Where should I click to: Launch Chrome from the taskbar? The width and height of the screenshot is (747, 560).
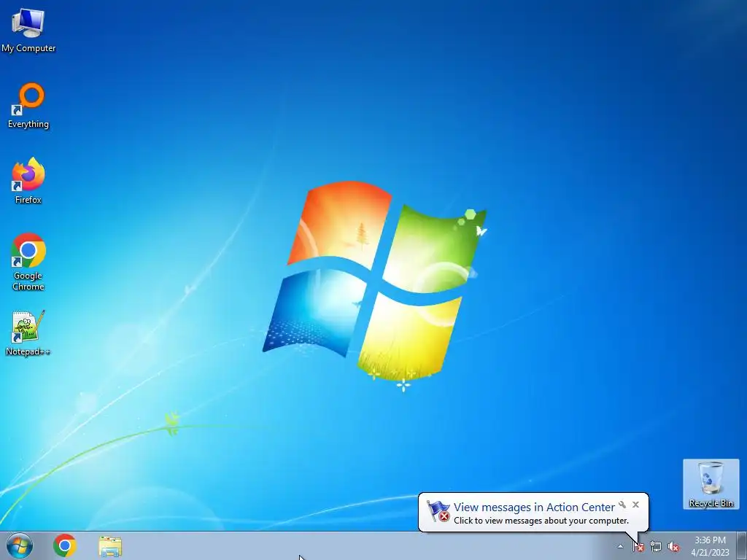tap(65, 545)
